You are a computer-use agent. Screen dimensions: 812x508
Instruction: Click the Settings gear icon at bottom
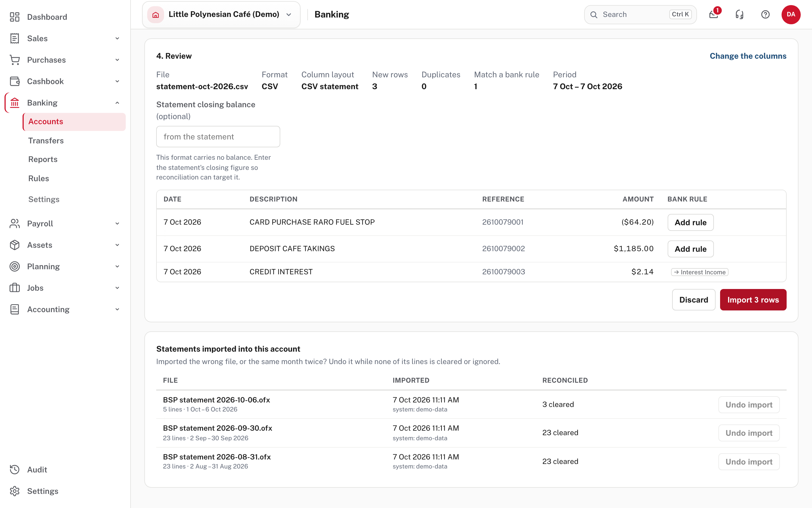14,491
